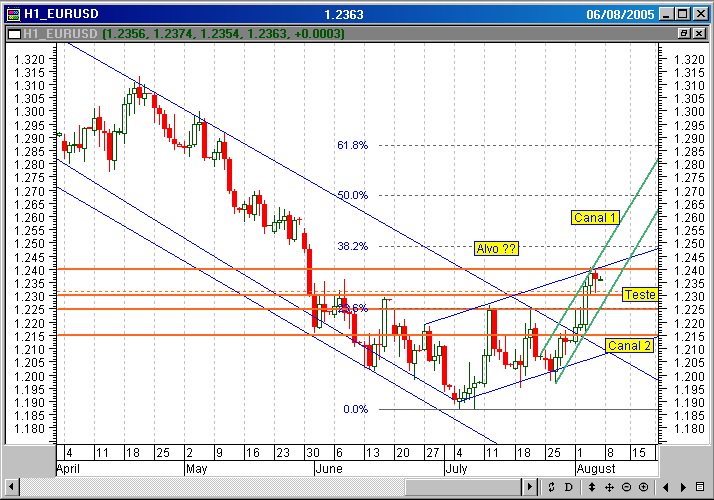The width and height of the screenshot is (714, 500).
Task: Select the 'Canal 1' chart label
Action: click(595, 218)
